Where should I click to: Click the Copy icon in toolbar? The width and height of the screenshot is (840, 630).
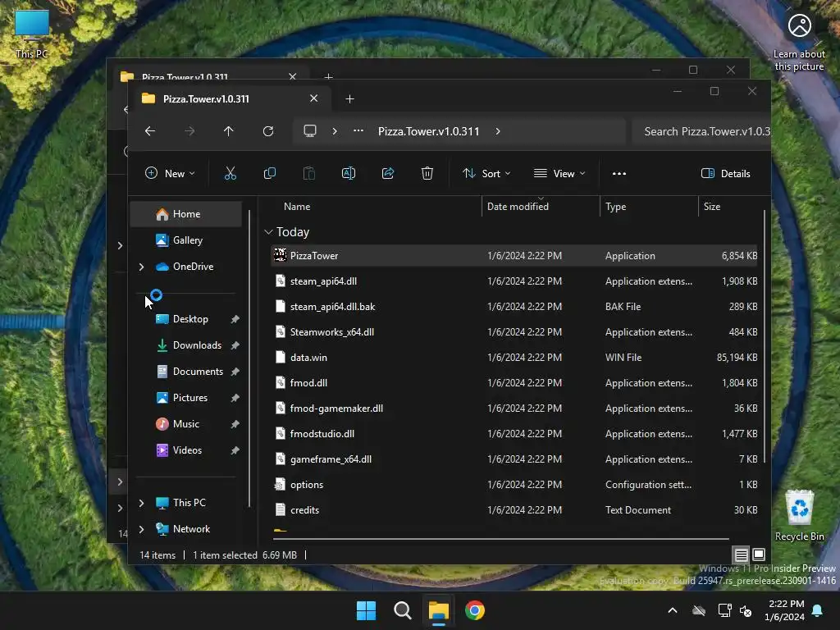[x=269, y=174]
